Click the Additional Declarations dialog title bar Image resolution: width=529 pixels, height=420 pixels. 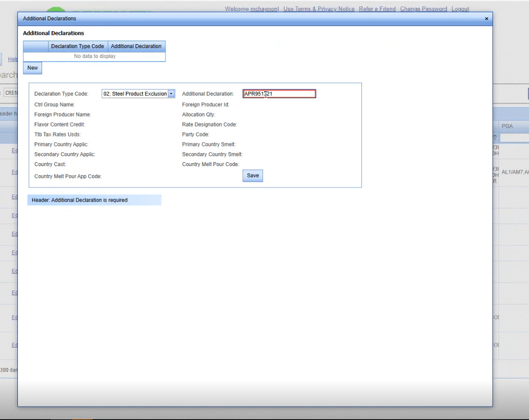point(248,19)
